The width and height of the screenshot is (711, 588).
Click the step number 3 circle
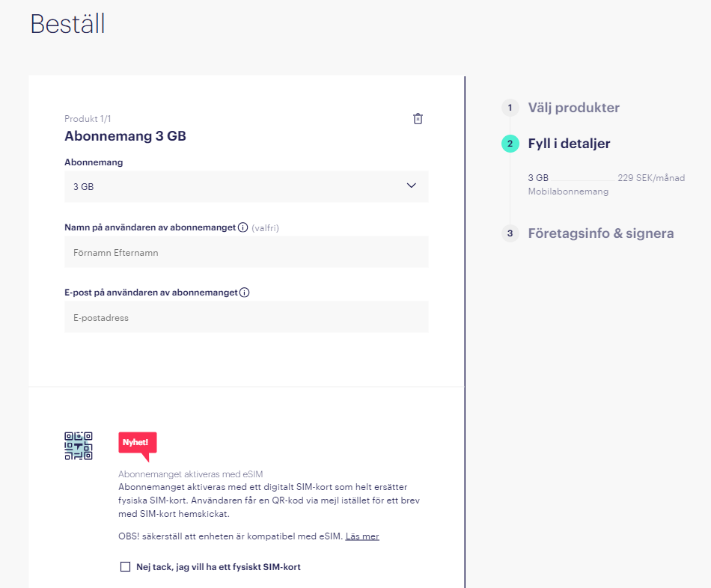coord(510,233)
